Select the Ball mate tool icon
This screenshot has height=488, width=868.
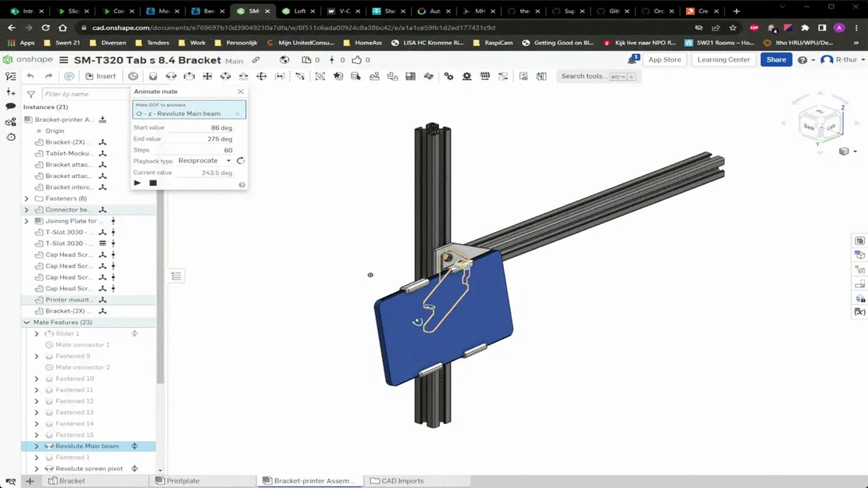[262, 77]
